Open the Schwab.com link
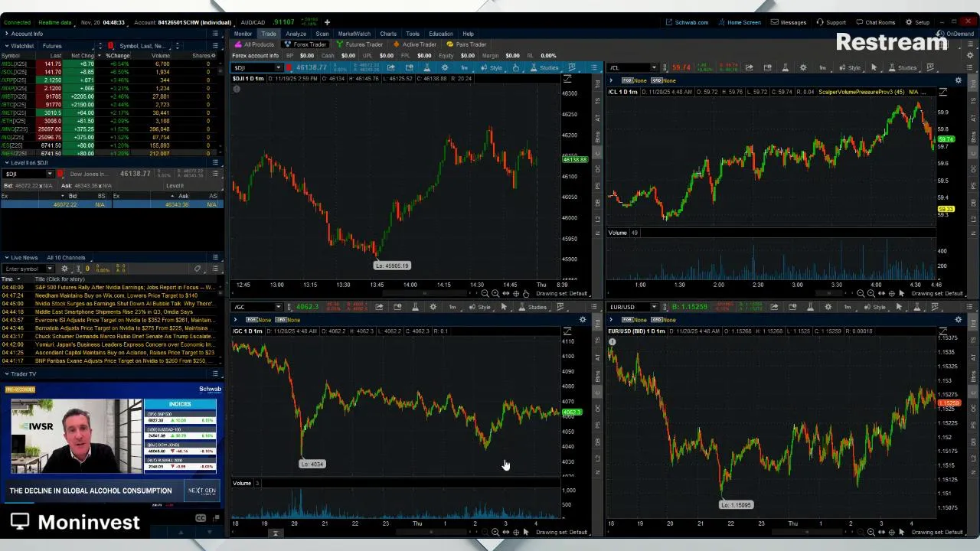The image size is (980, 551). [x=687, y=22]
